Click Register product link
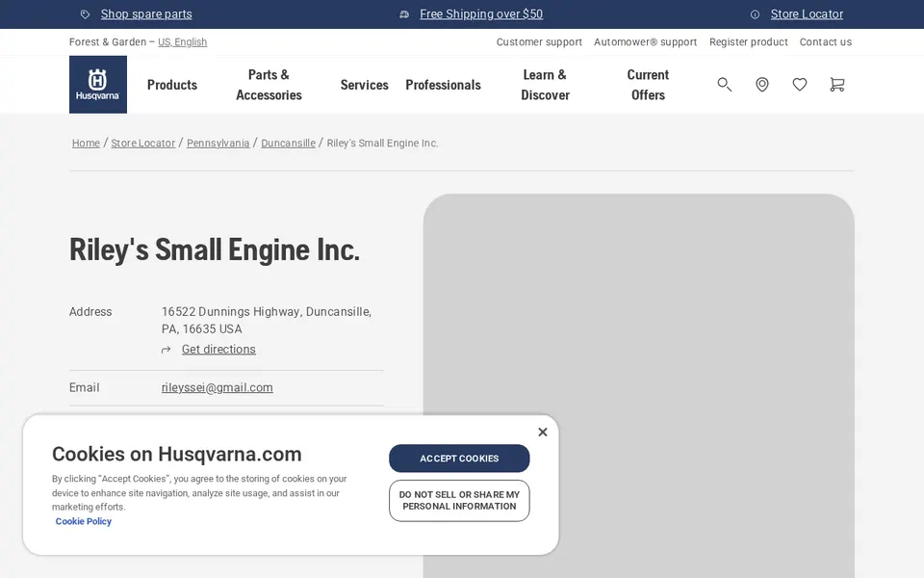 [749, 41]
